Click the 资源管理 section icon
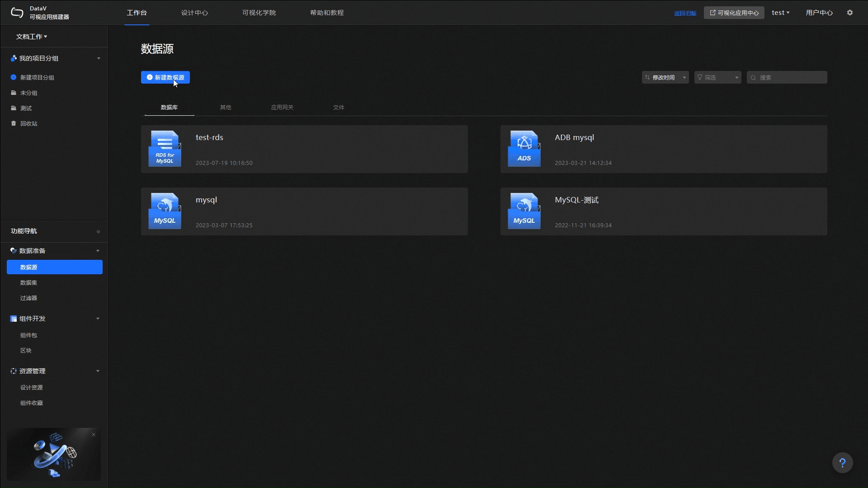The image size is (868, 488). click(14, 371)
